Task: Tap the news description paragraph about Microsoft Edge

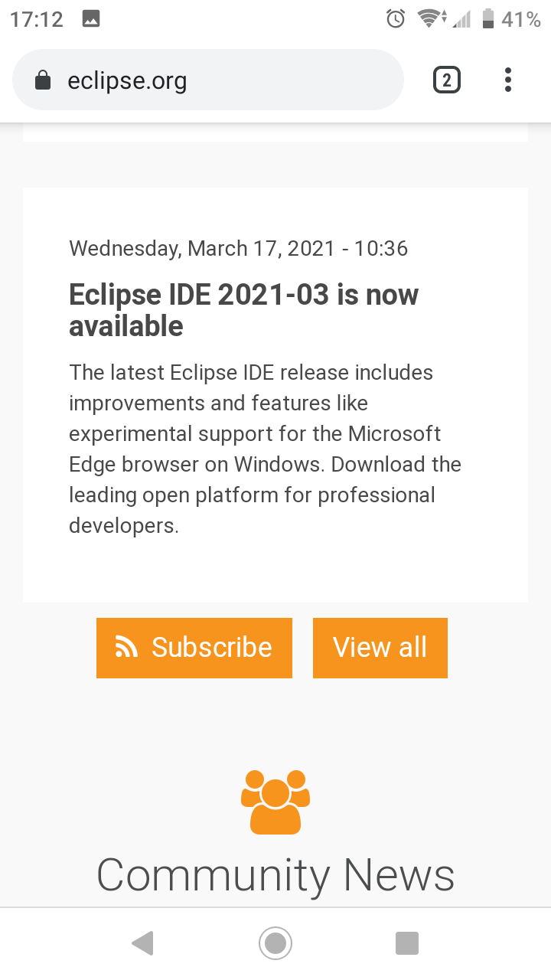Action: 266,449
